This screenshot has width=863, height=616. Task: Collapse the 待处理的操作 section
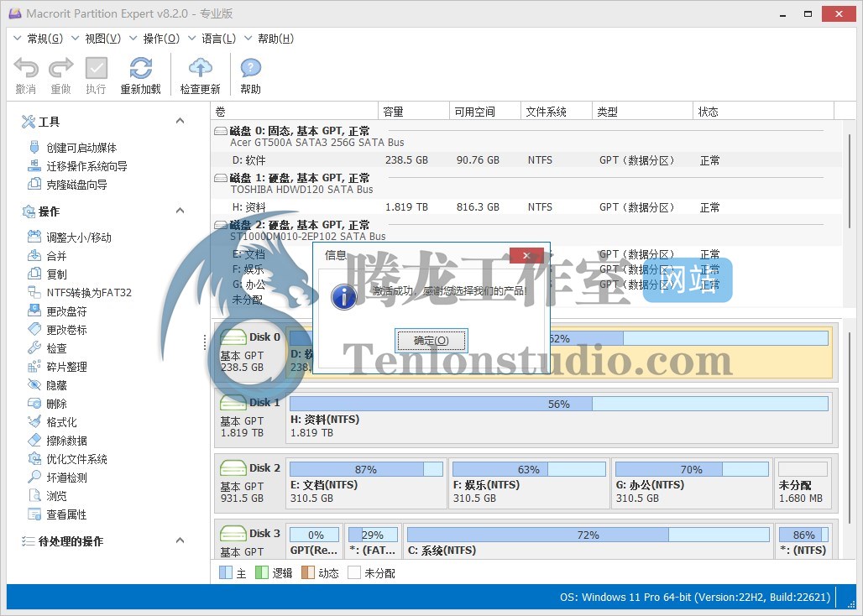point(180,541)
